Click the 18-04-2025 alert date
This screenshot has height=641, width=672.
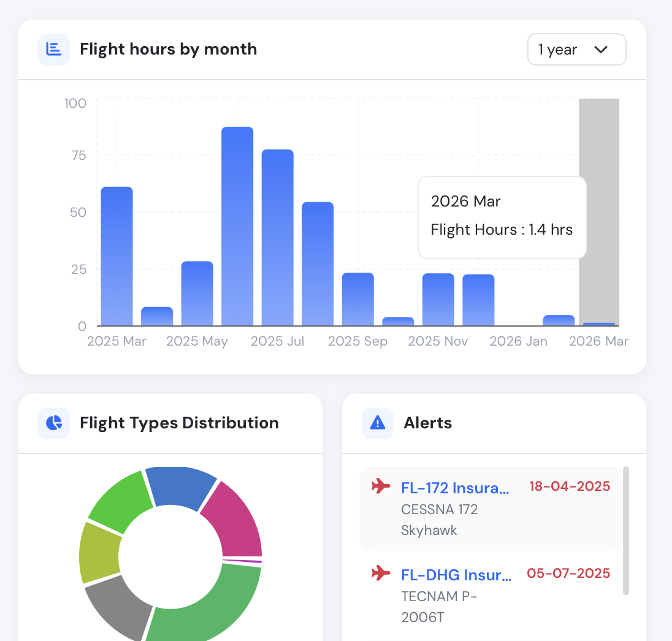tap(570, 487)
